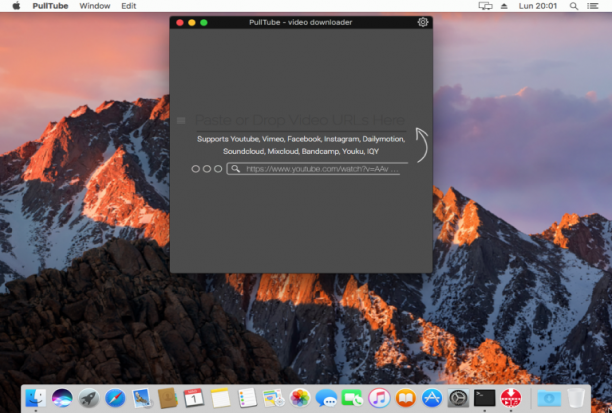Open the Edit menu
The height and width of the screenshot is (413, 612).
[128, 6]
